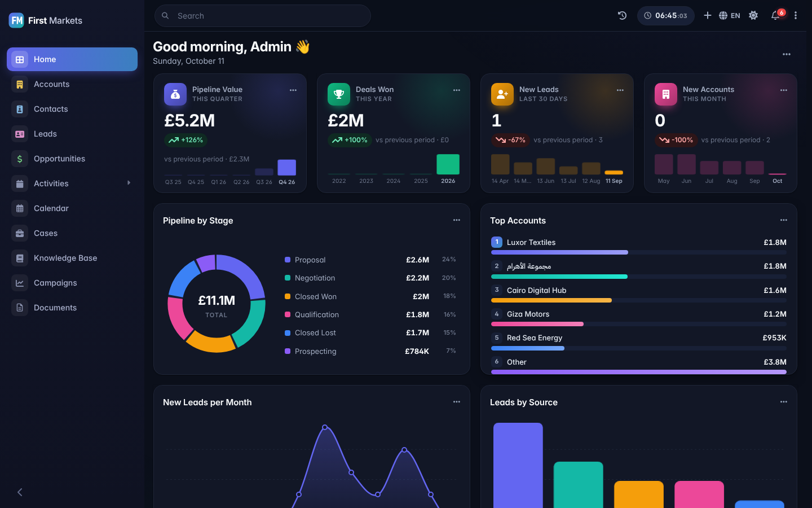Click the Campaigns chart icon
This screenshot has width=812, height=508.
[x=20, y=283]
